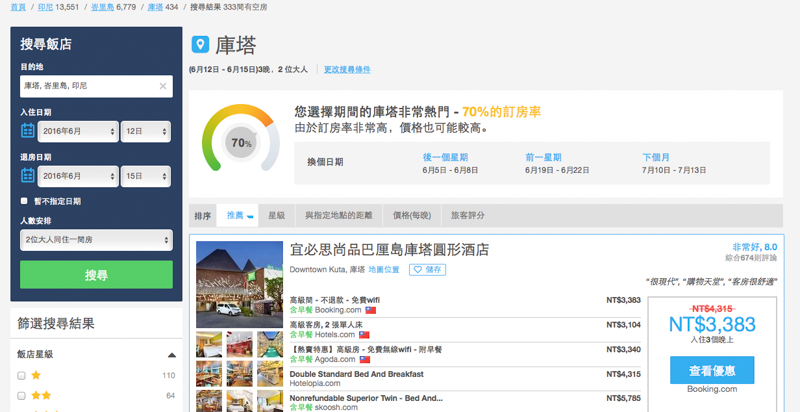Choose alternate dates 下個月
This screenshot has height=412, width=800.
pos(656,158)
